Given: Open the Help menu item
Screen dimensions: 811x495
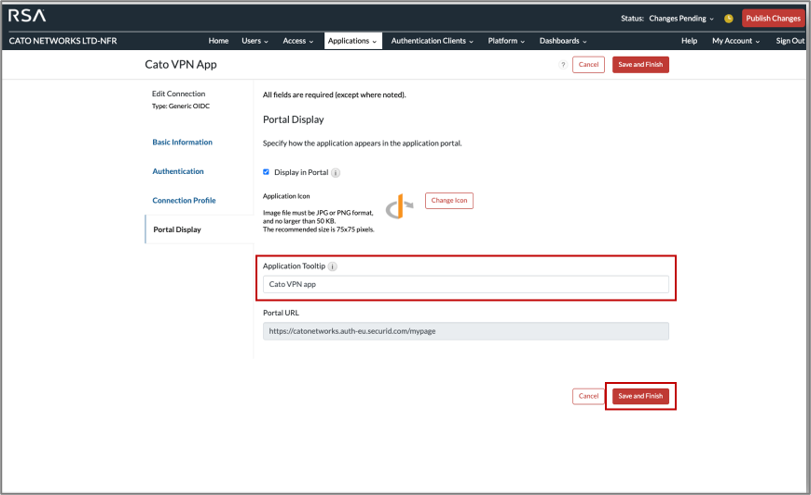Looking at the screenshot, I should pos(689,41).
